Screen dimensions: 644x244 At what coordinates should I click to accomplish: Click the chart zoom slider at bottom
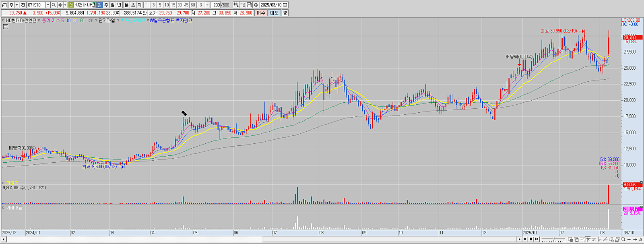pos(553,239)
